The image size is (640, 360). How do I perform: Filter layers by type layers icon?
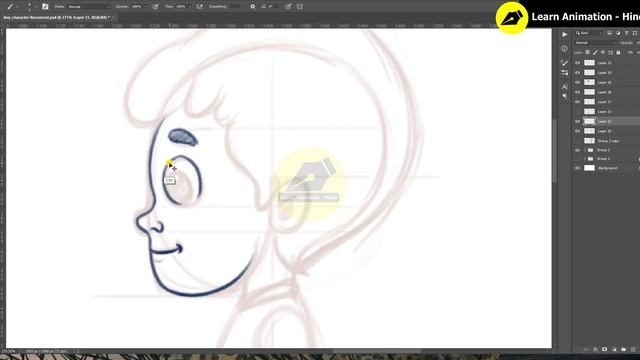(x=627, y=33)
